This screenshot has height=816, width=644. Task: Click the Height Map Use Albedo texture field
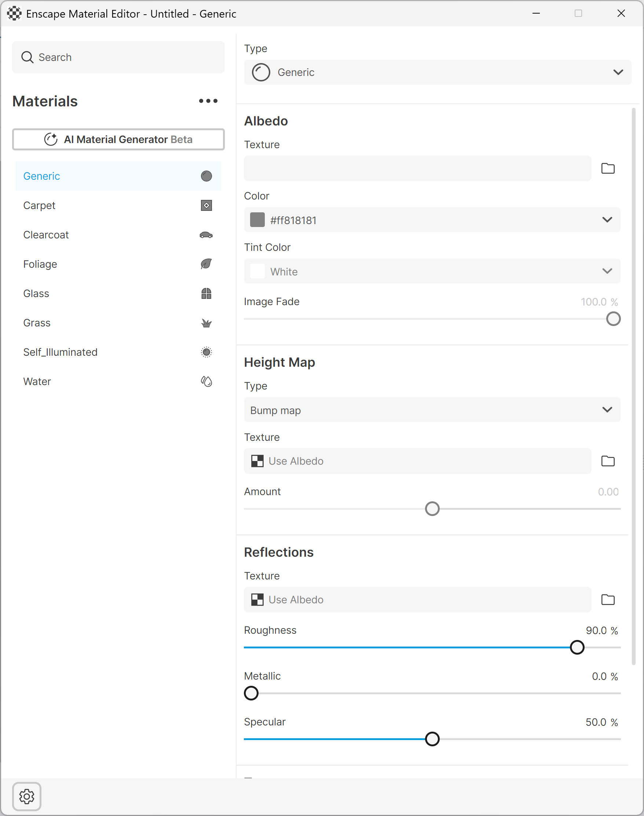pyautogui.click(x=418, y=461)
